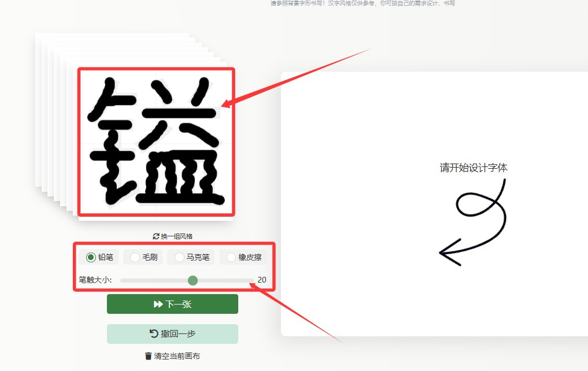Click the 下一张 next button

pos(172,304)
